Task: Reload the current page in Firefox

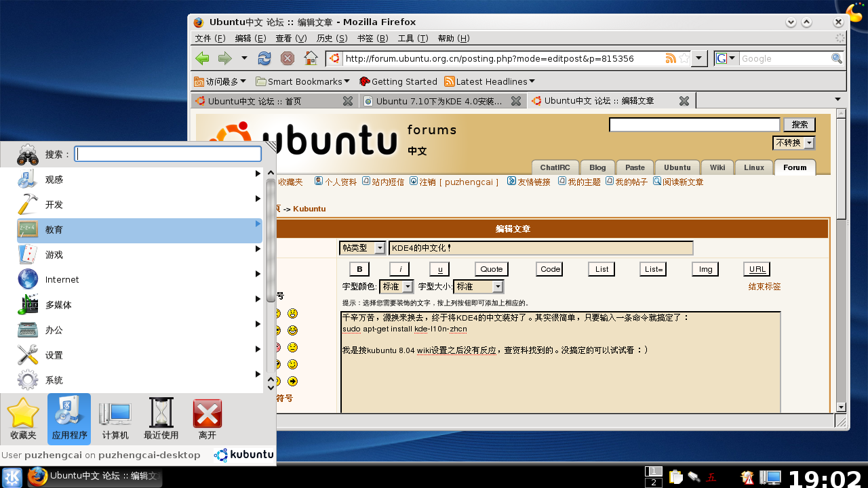Action: coord(264,58)
